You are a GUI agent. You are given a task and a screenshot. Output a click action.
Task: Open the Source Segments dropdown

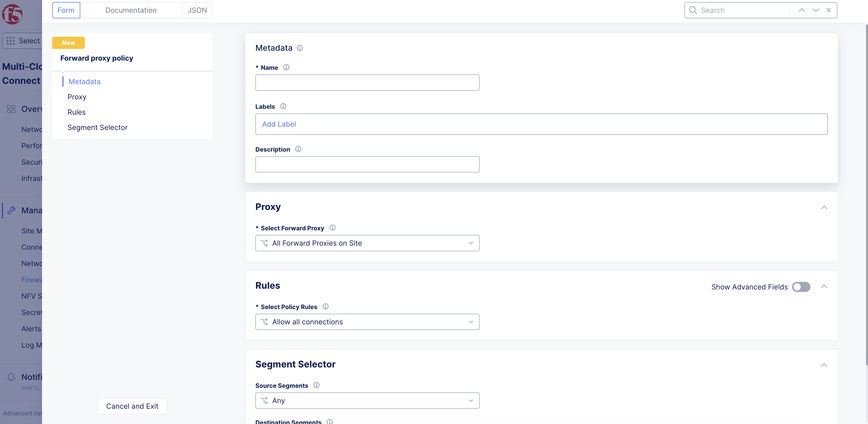[x=367, y=401]
